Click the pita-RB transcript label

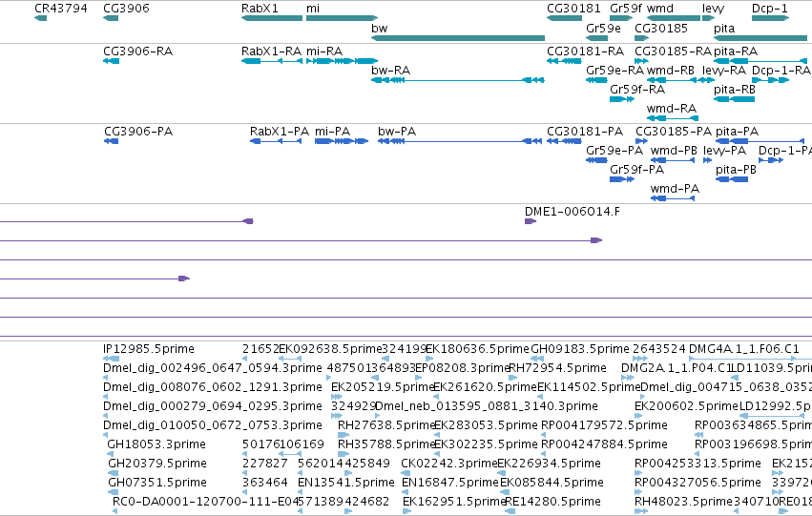(x=735, y=90)
